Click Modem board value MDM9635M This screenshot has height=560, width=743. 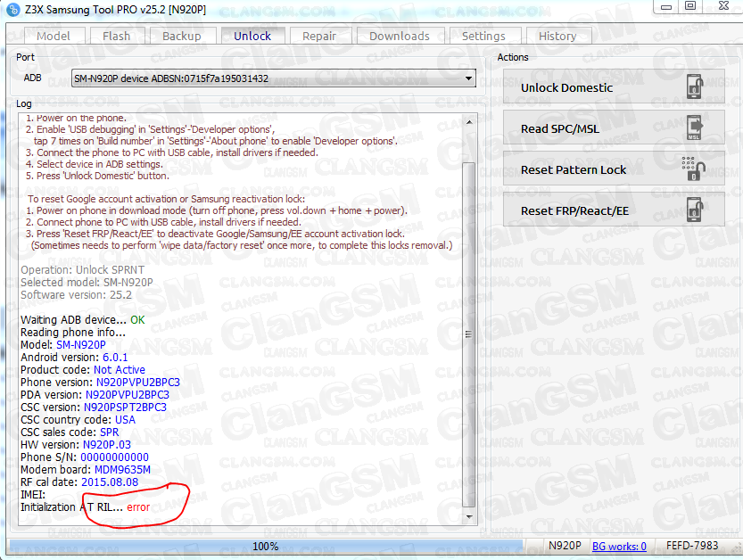point(123,470)
